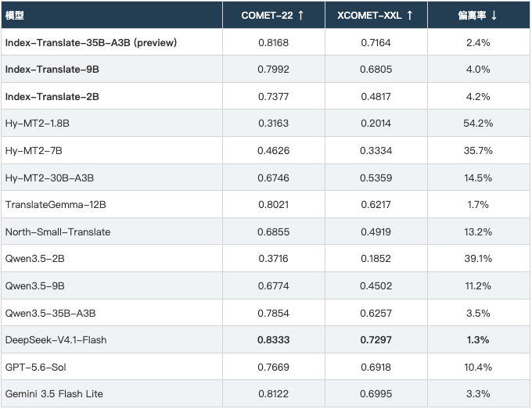
Task: Click the bold COMET-22 value 0.8333
Action: 274,340
